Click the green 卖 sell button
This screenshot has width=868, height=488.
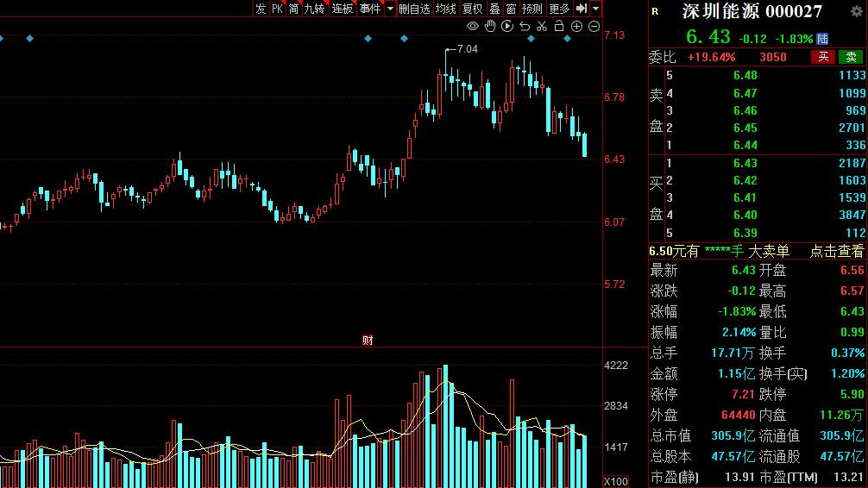851,57
